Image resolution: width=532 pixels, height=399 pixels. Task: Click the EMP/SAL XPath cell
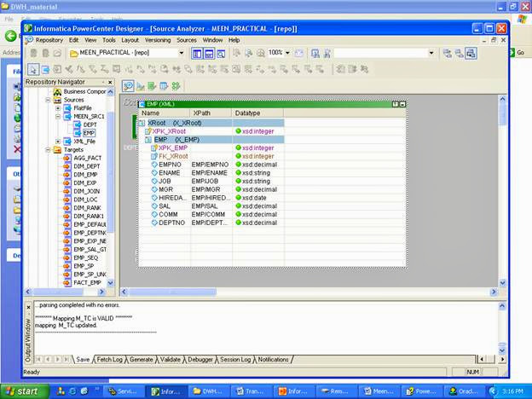[x=205, y=206]
